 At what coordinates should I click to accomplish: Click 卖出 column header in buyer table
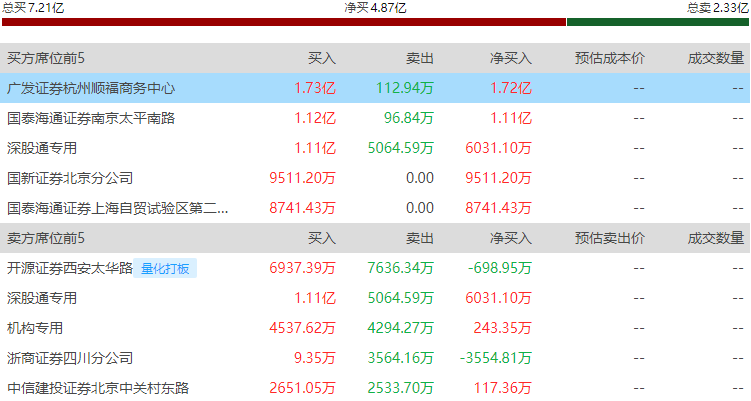(x=420, y=58)
